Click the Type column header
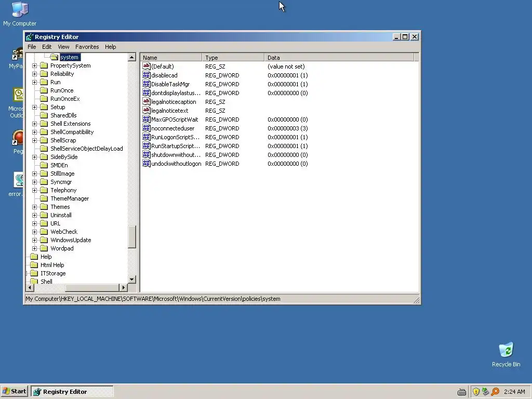Screen dimensions: 532x399 pyautogui.click(x=233, y=57)
